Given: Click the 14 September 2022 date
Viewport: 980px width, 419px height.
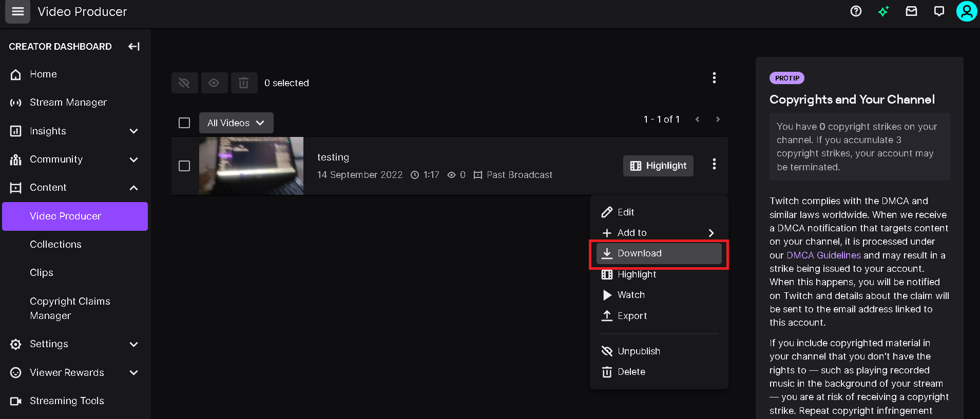Looking at the screenshot, I should [360, 175].
